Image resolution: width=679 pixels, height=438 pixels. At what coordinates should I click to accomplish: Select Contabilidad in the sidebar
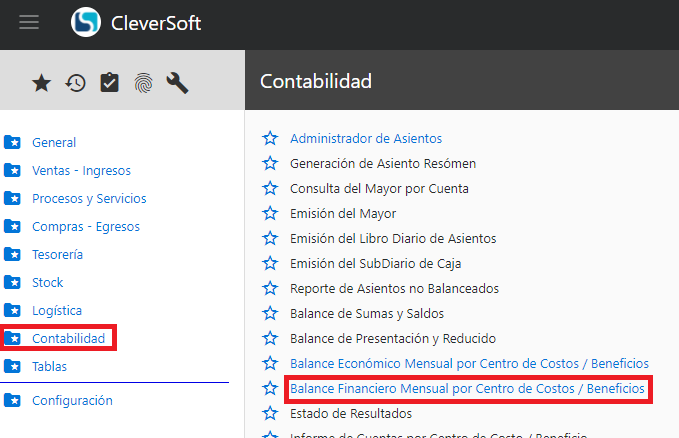[68, 339]
